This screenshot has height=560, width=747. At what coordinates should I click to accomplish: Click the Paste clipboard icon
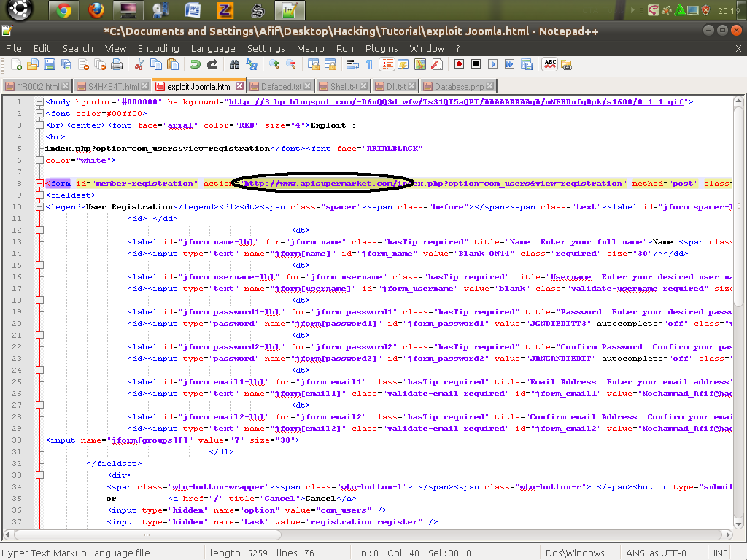coord(172,65)
